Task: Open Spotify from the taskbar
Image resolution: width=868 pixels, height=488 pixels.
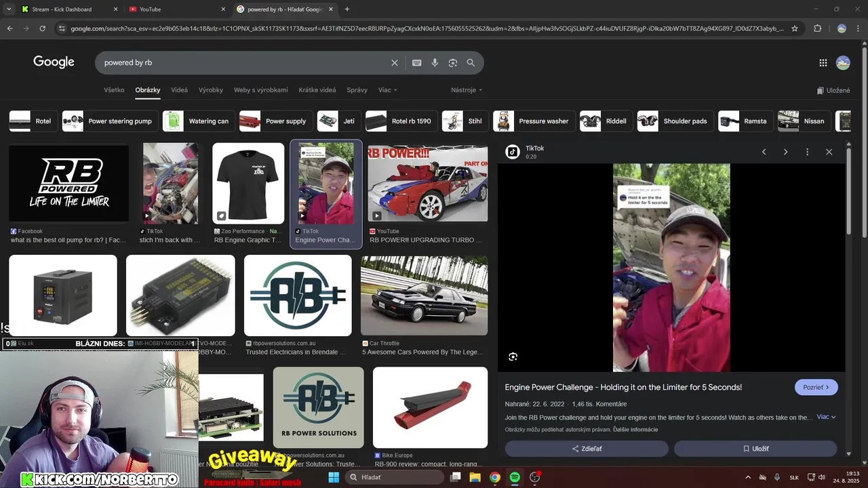Action: click(515, 477)
